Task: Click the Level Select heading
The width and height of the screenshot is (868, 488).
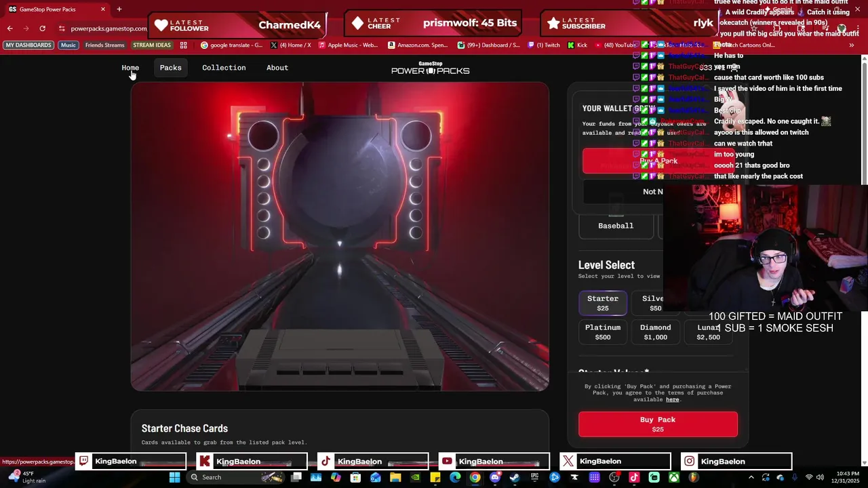Action: (606, 265)
